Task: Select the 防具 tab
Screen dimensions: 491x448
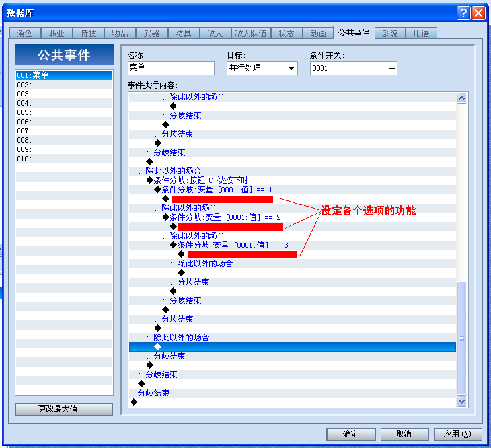Action: (x=184, y=33)
